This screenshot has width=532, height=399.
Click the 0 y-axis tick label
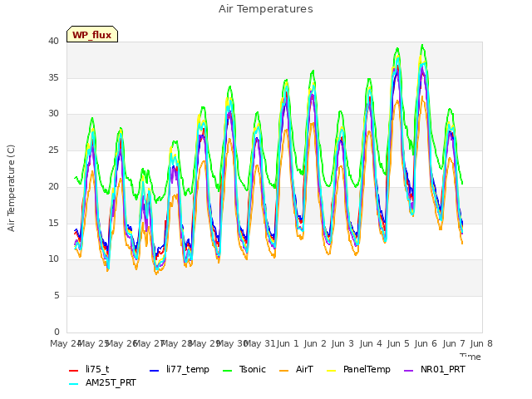point(57,332)
